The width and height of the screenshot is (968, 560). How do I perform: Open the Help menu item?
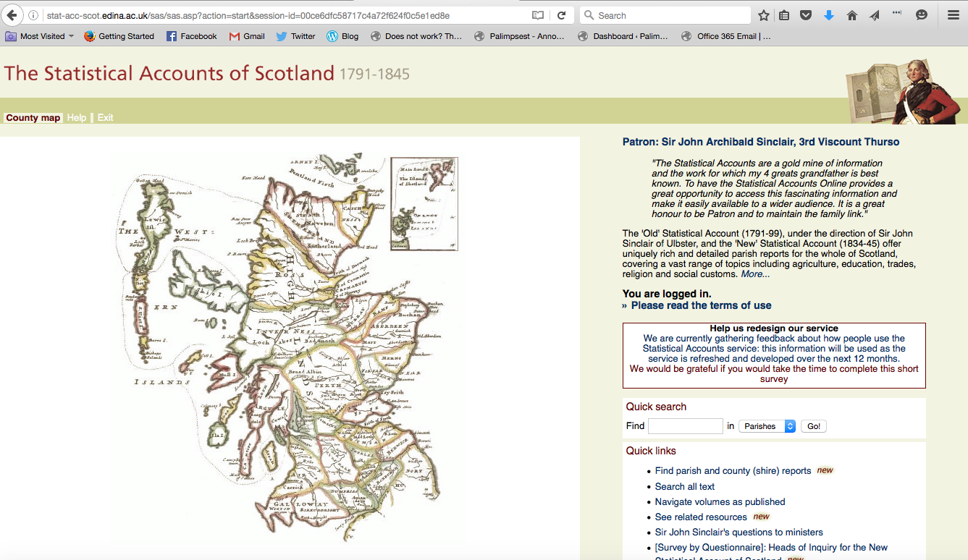[x=77, y=118]
